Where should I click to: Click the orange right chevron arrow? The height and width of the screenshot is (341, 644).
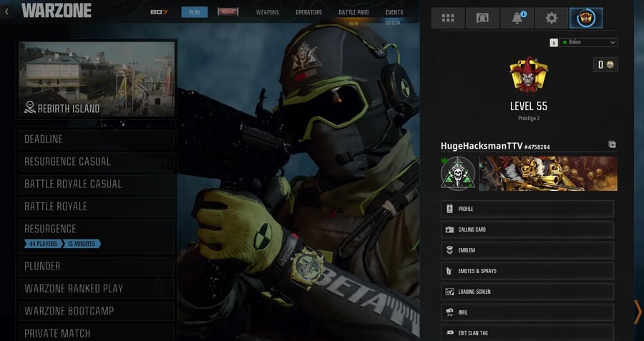tap(637, 311)
